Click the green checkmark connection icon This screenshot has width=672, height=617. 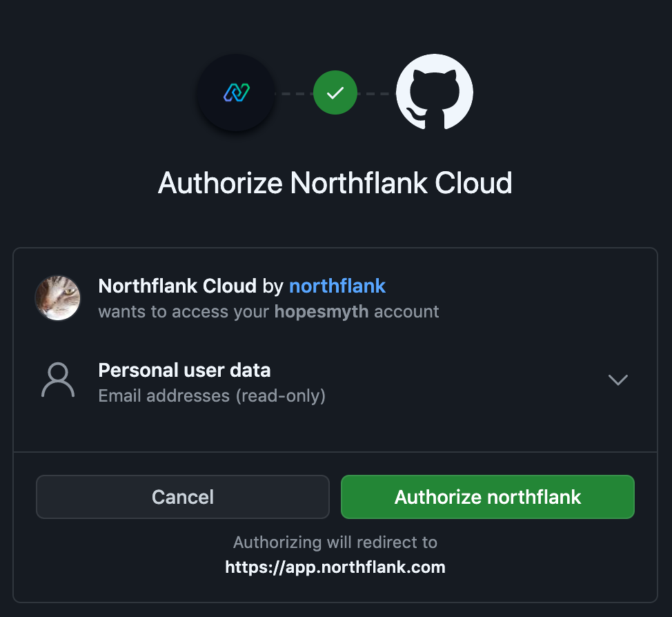(x=335, y=92)
